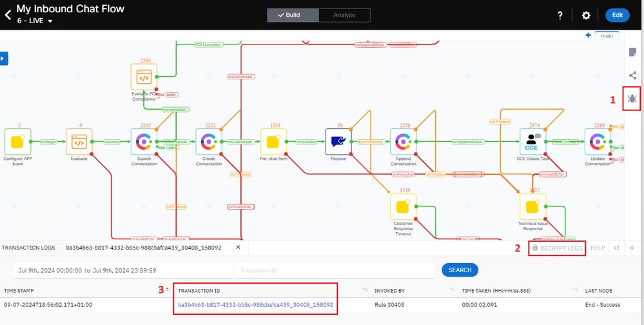Open the notes icon in right sidebar
The image size is (644, 325).
click(632, 52)
